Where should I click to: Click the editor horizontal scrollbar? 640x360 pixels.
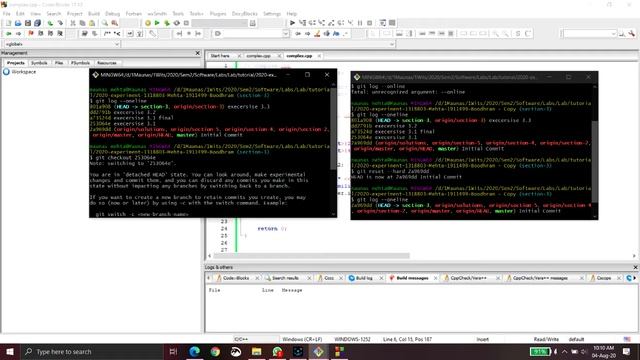click(x=311, y=256)
